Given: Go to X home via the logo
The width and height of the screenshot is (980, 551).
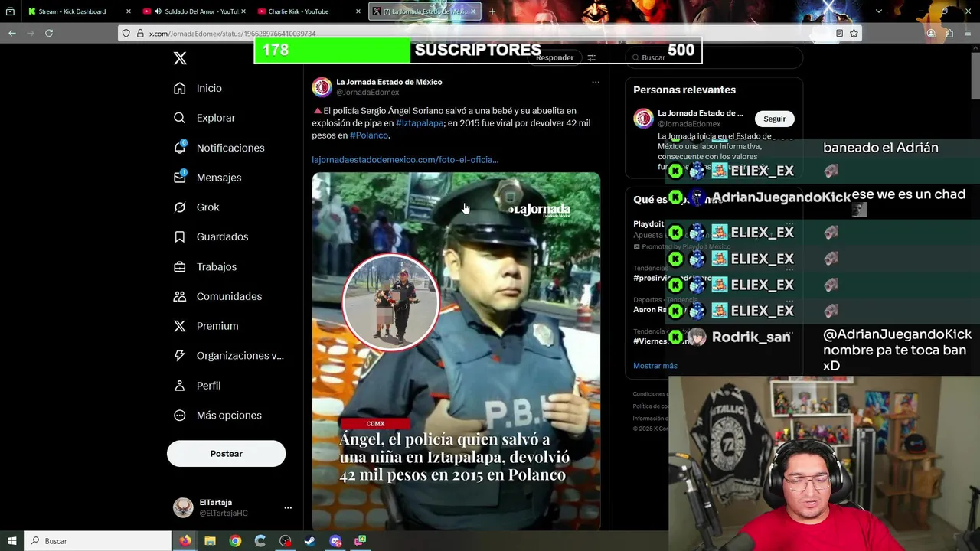Looking at the screenshot, I should click(x=180, y=58).
